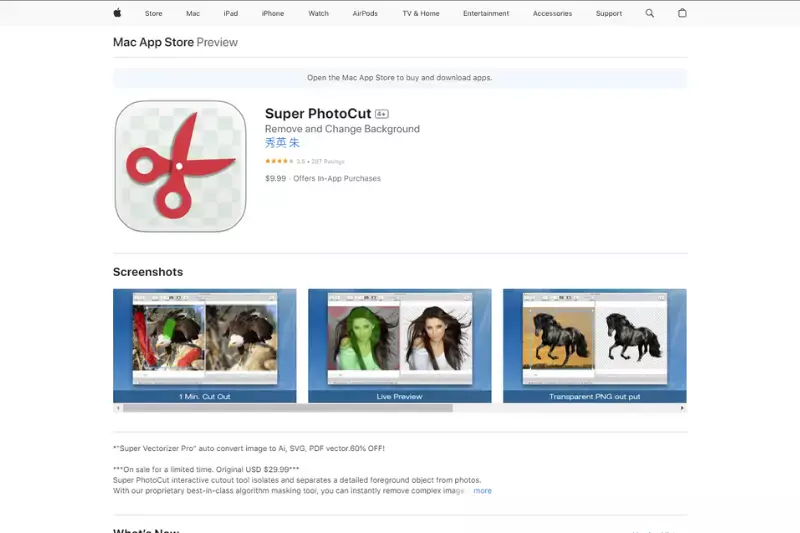Open the Mac menu item
Image resolution: width=800 pixels, height=533 pixels.
click(193, 13)
